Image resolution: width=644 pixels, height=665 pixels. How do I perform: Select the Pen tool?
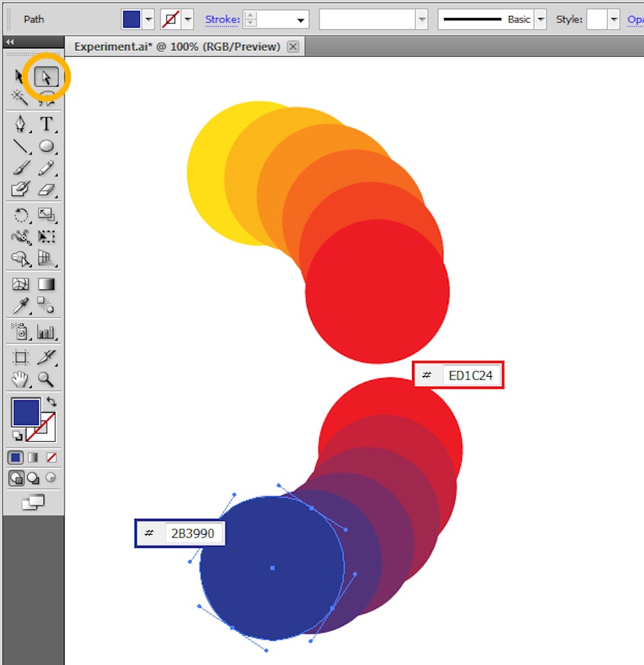[x=21, y=124]
